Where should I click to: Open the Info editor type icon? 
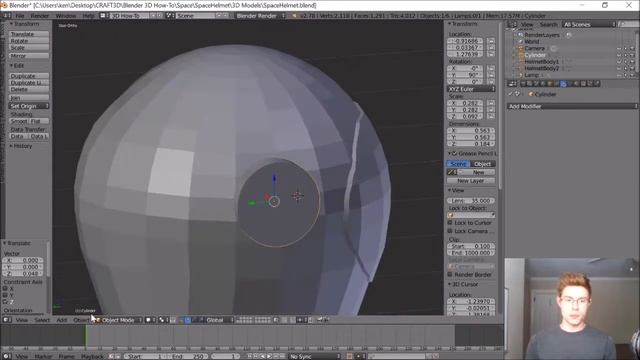coord(7,16)
